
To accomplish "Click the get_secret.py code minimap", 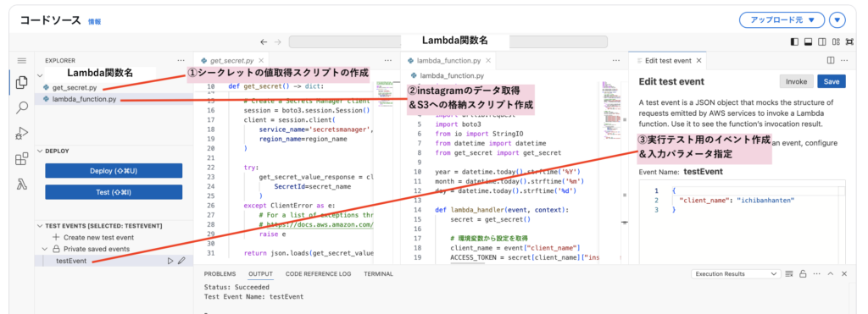I will pos(387,94).
